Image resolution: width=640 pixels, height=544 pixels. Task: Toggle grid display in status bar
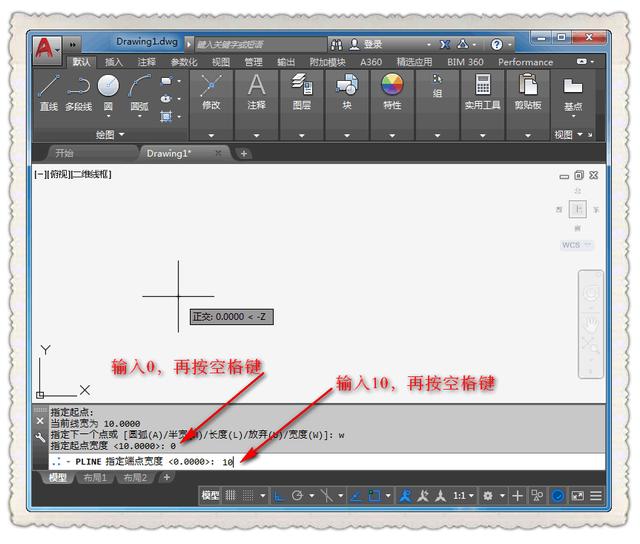(230, 495)
